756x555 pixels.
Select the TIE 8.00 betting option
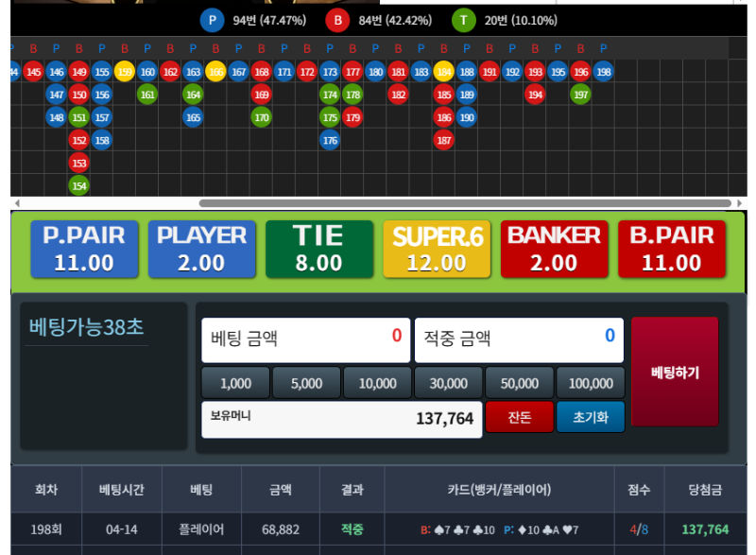point(318,249)
